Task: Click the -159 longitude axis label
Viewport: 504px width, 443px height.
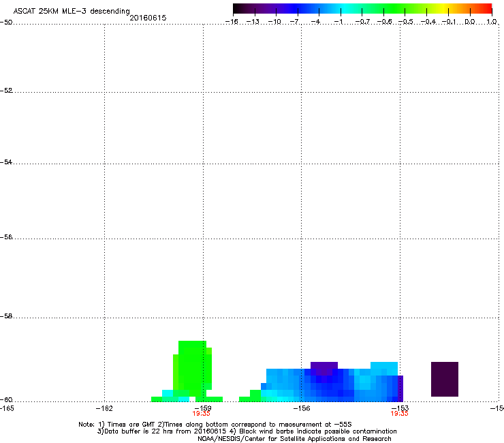Action: pos(203,408)
